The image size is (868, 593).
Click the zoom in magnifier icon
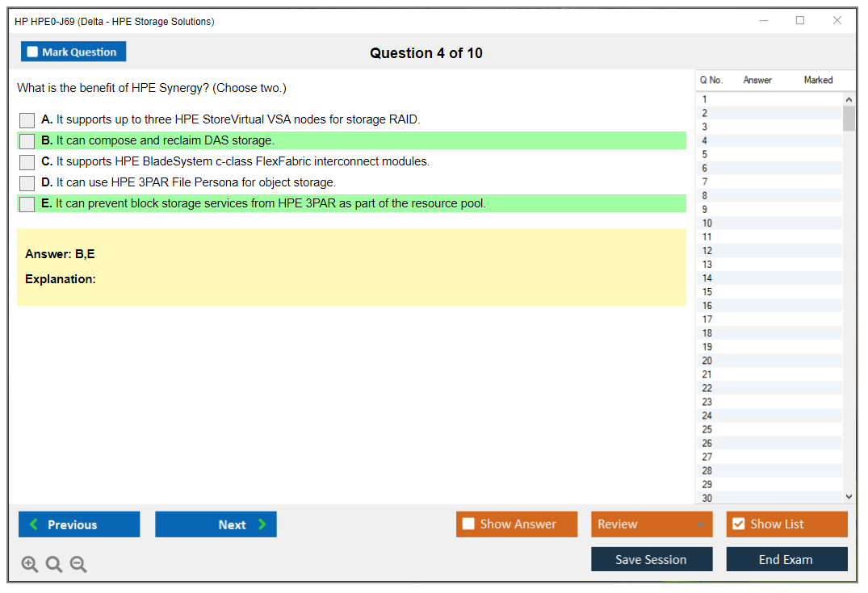point(30,565)
